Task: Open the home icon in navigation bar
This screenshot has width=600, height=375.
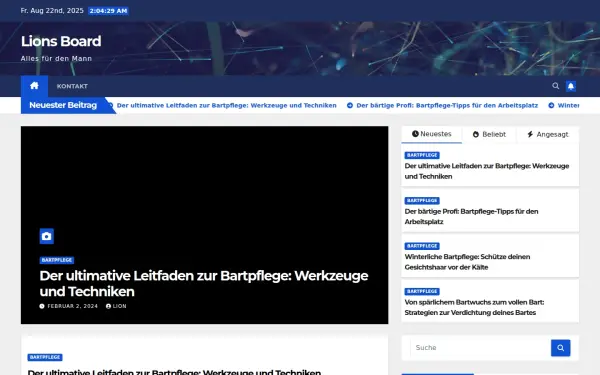Action: click(34, 86)
